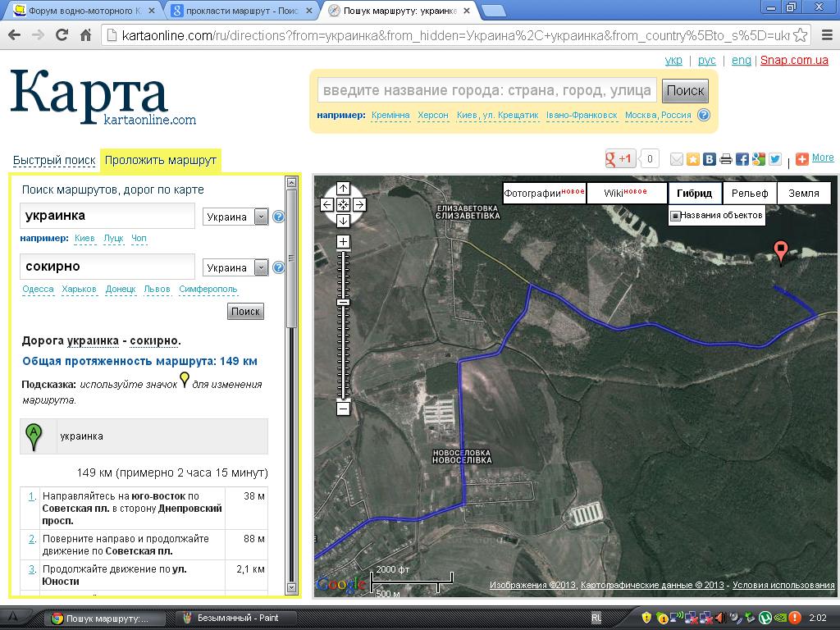Share via the email envelope icon
The image size is (840, 630).
coord(677,159)
